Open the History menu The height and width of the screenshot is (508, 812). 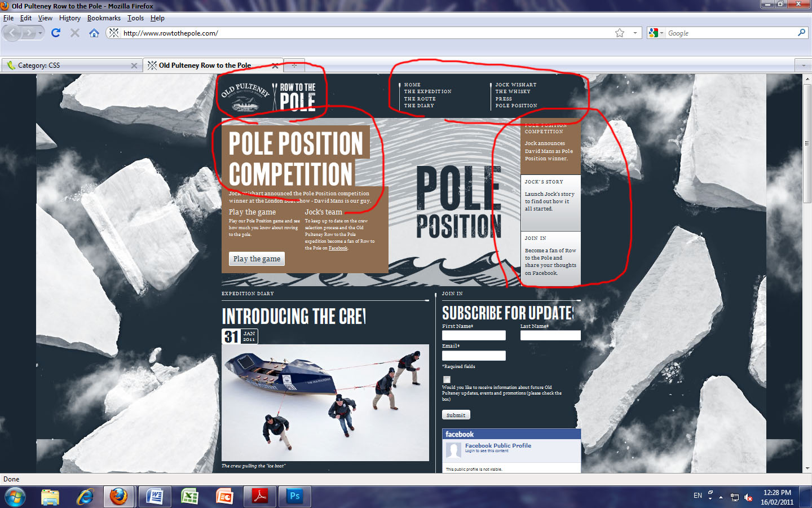coord(70,18)
